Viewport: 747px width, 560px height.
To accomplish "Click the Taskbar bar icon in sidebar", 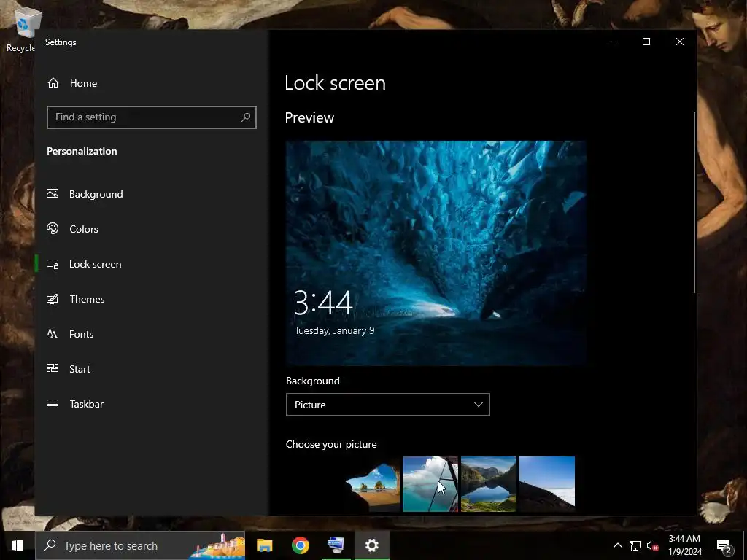I will click(x=53, y=403).
